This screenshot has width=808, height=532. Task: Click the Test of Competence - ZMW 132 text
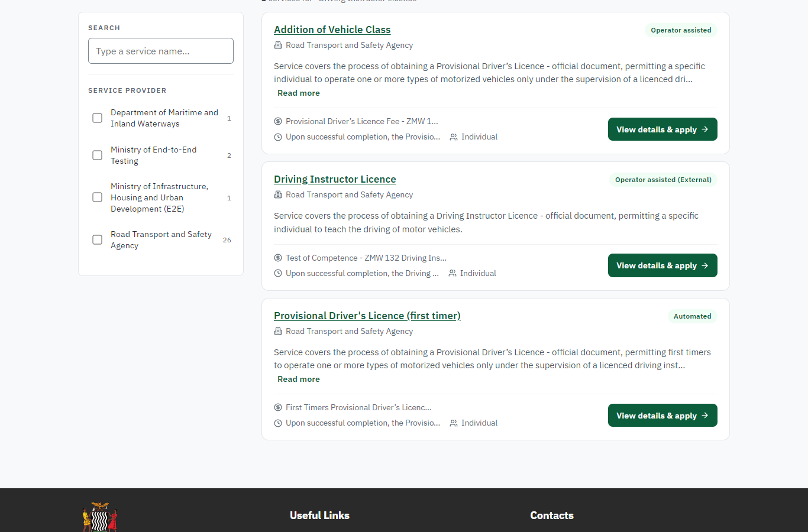(x=366, y=258)
